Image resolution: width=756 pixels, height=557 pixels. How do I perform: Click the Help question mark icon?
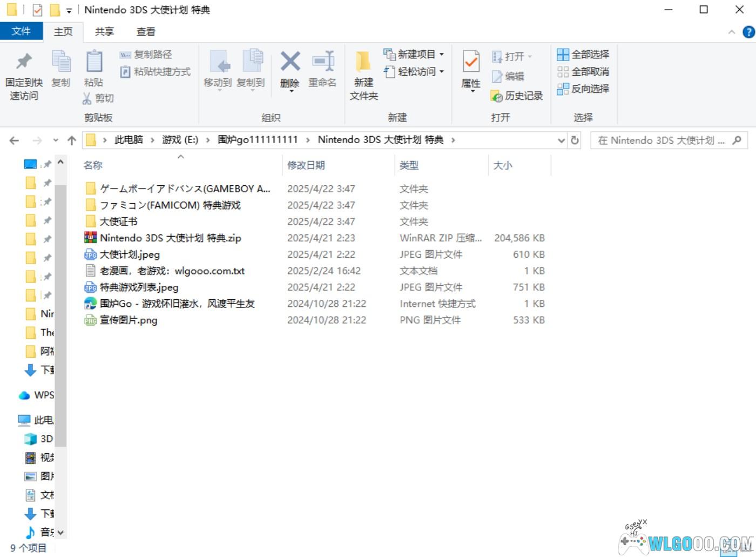[x=748, y=32]
